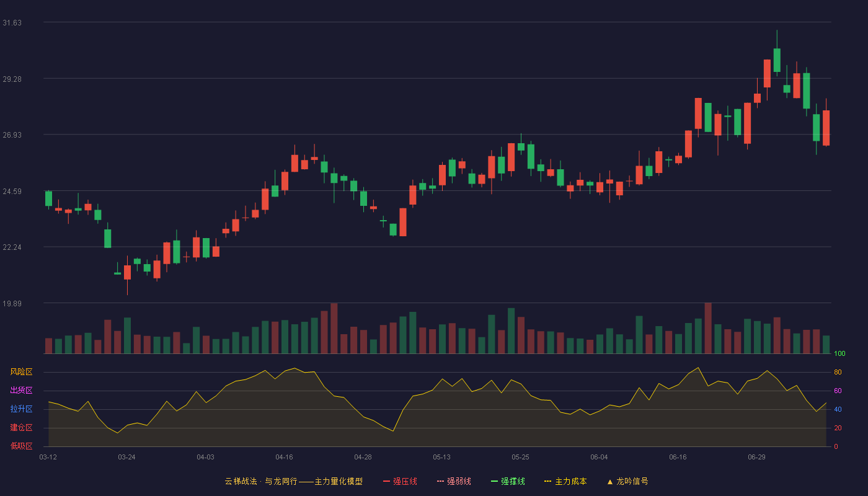868x496 pixels.
Task: Select the 低吸区 zone label
Action: (x=21, y=446)
